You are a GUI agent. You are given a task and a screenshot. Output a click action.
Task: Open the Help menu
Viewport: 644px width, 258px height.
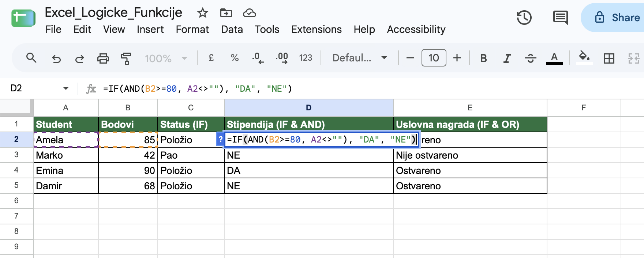point(364,29)
